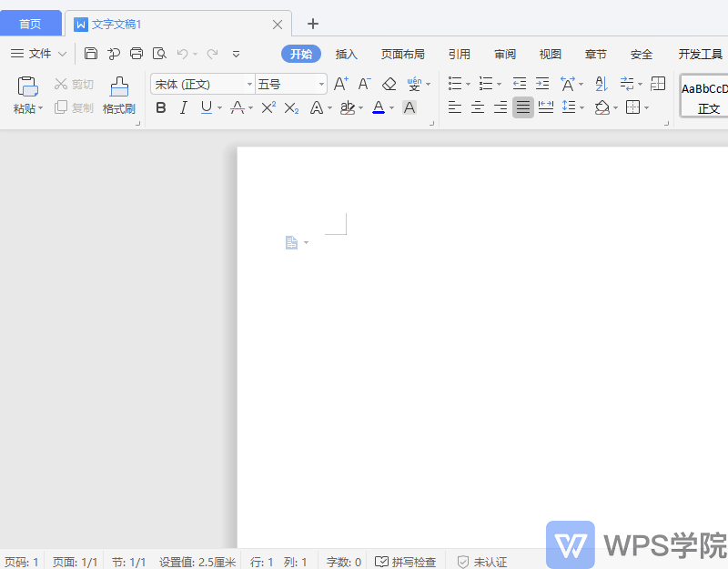Viewport: 728px width, 569px height.
Task: Open the font name dropdown
Action: (x=248, y=84)
